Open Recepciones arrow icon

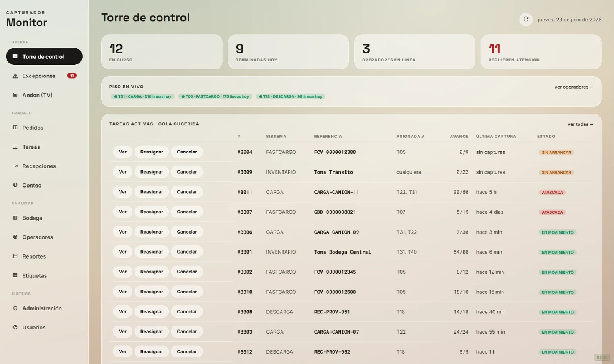tap(15, 166)
